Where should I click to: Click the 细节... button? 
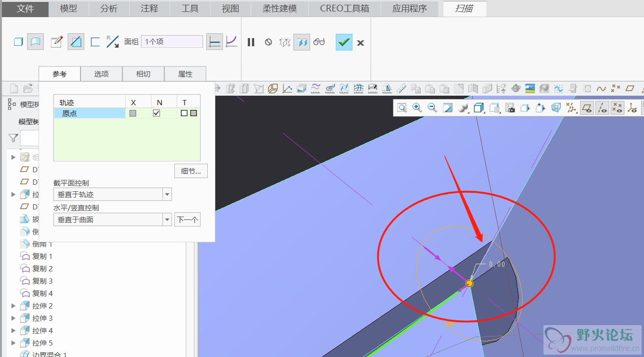(x=191, y=171)
